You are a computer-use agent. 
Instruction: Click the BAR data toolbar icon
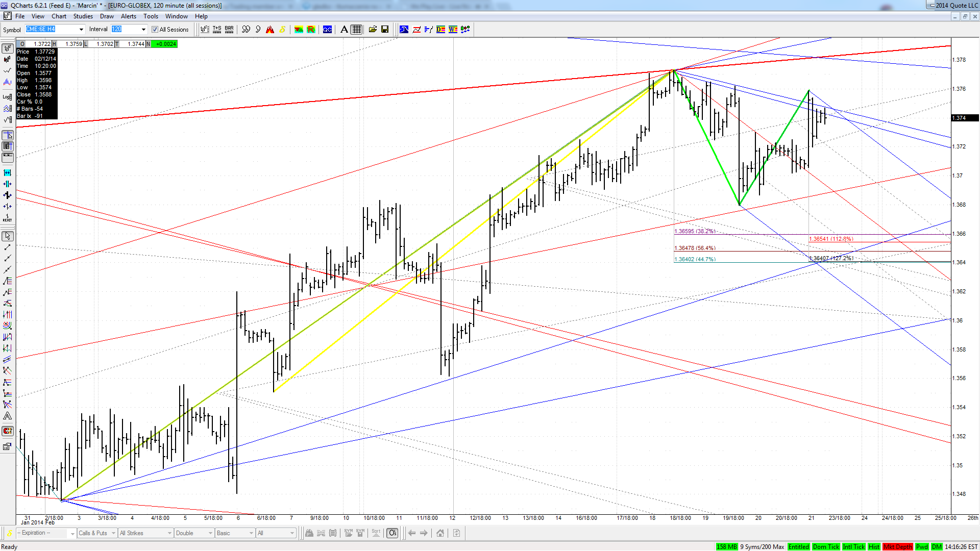click(229, 30)
